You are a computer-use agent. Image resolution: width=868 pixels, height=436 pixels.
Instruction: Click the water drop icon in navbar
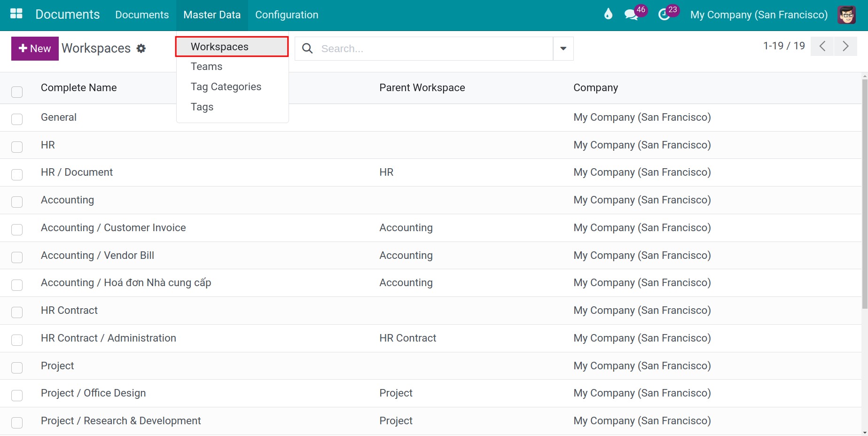(x=608, y=14)
